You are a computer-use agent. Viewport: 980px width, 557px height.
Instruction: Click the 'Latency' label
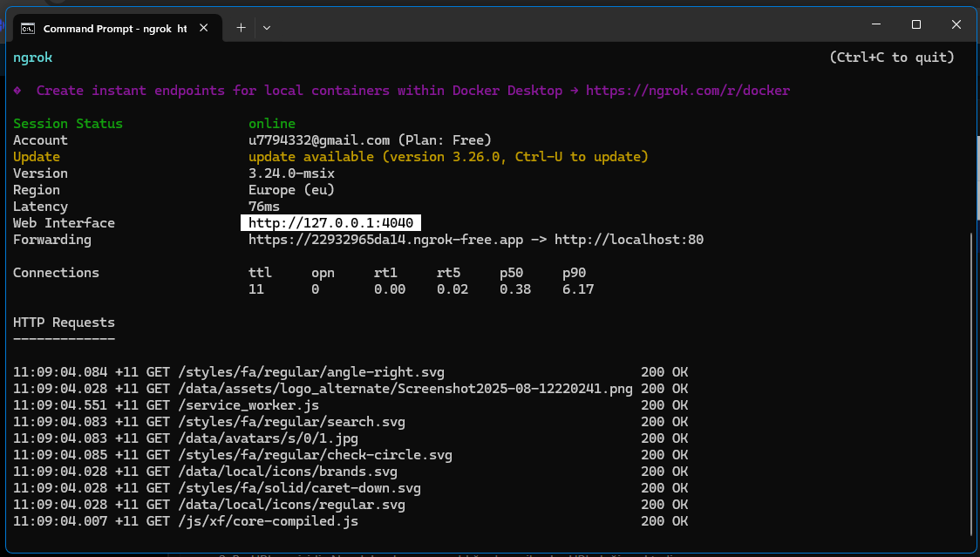point(40,207)
